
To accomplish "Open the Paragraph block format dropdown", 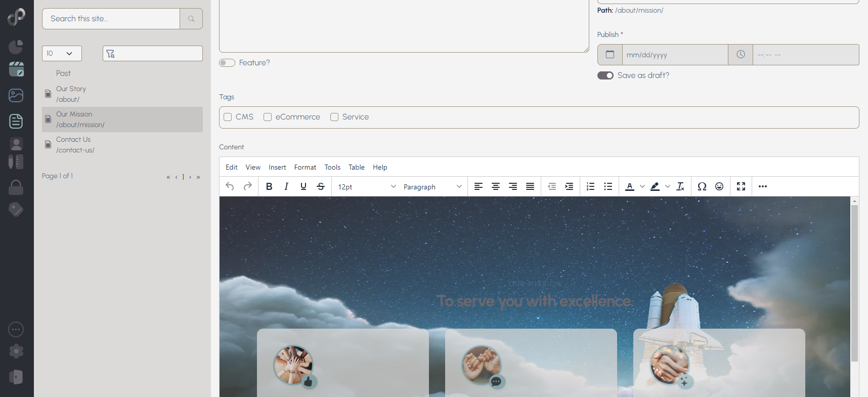I will click(x=432, y=187).
